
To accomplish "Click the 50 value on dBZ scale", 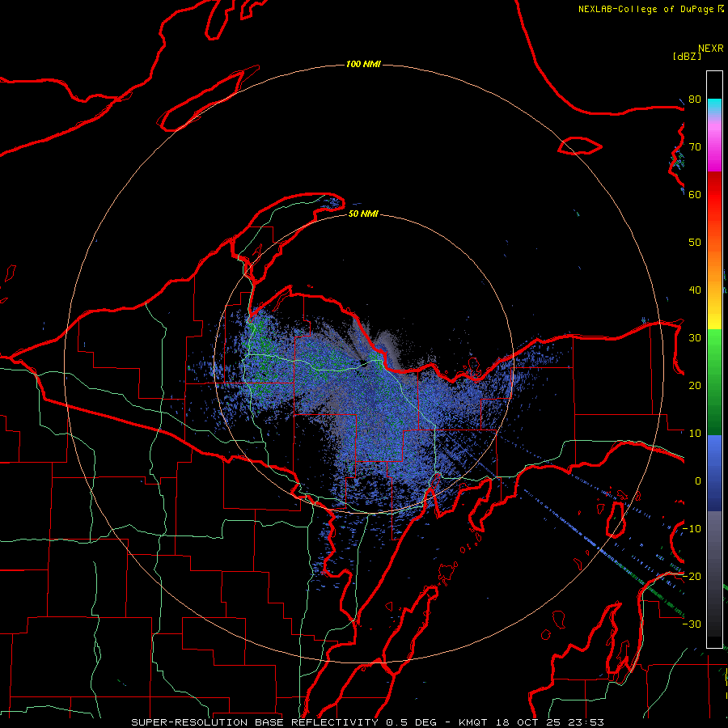I will point(695,243).
